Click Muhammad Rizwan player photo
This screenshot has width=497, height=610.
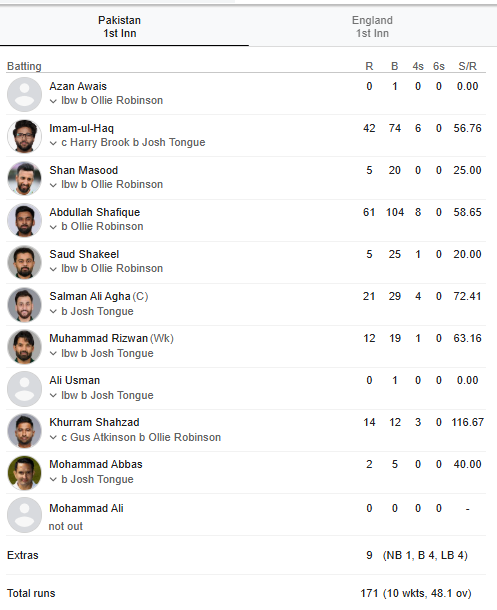(24, 347)
